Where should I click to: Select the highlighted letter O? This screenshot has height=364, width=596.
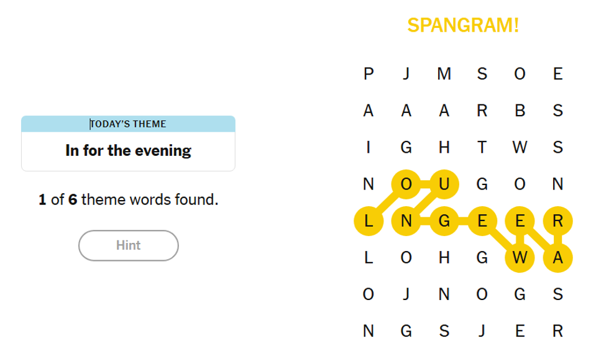click(406, 184)
